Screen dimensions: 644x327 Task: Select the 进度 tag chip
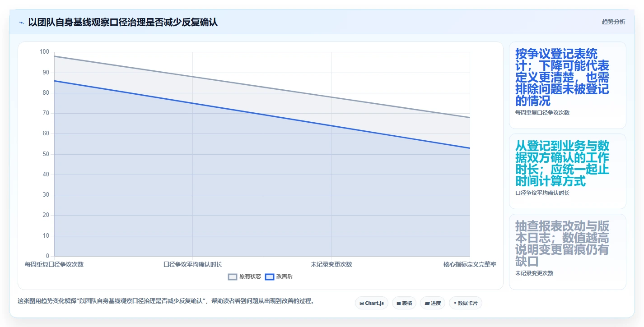(433, 303)
